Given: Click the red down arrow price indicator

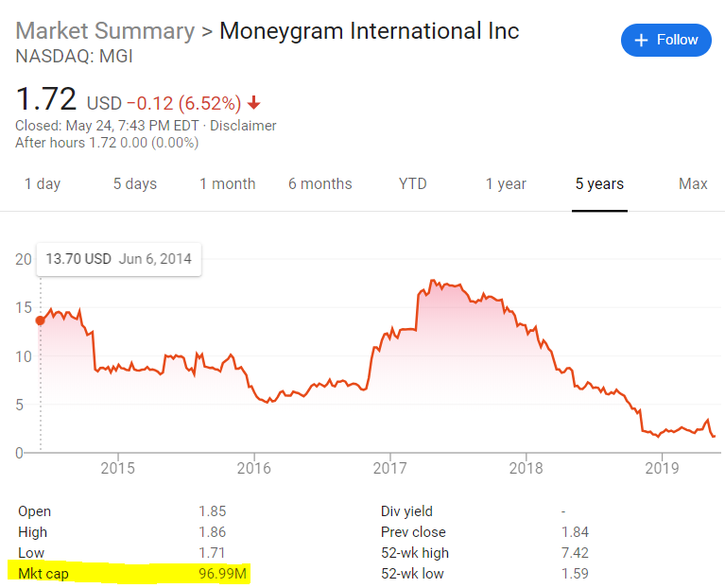Looking at the screenshot, I should click(254, 103).
